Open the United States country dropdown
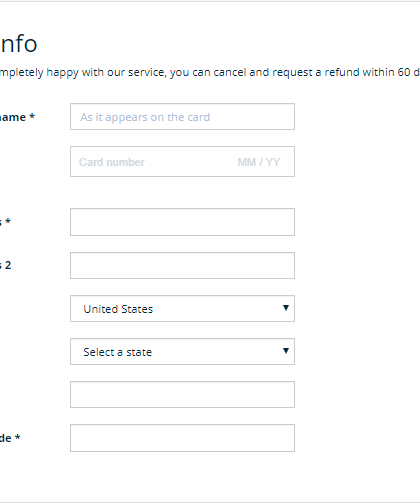This screenshot has width=420, height=503. (182, 308)
